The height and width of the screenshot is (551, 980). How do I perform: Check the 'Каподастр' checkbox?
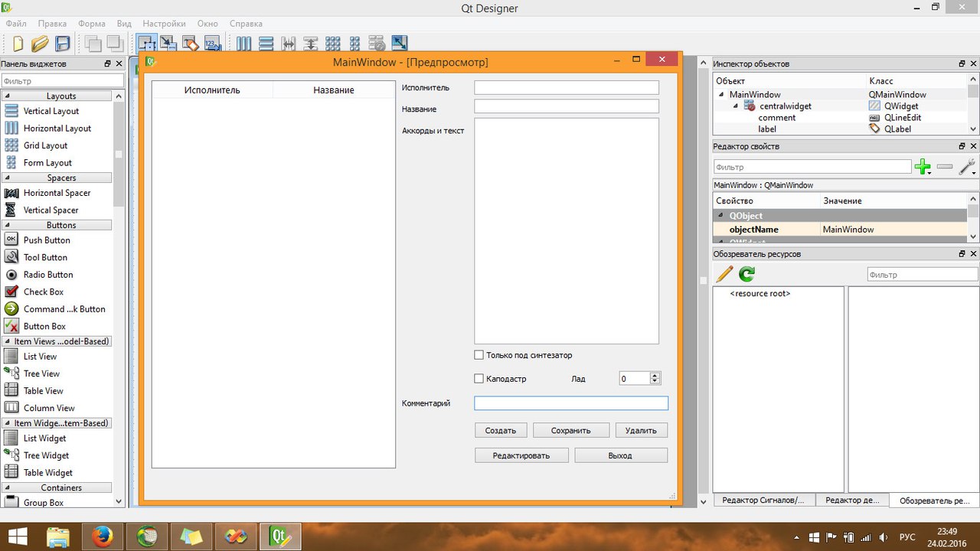tap(479, 379)
